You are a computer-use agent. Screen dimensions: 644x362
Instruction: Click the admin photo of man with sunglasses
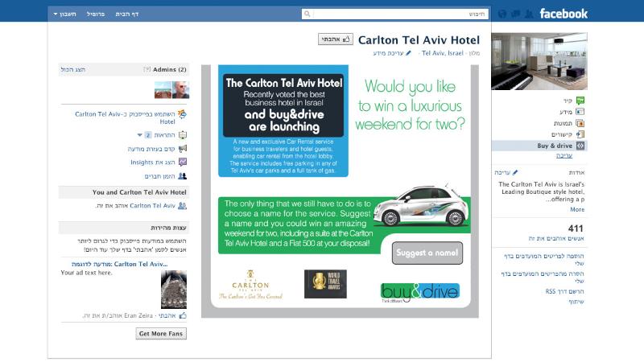click(x=180, y=90)
